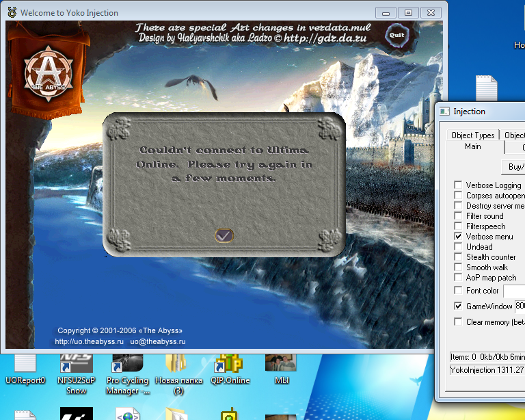
Task: Launch the NFSU2SuP Snow shortcut
Action: [76, 368]
